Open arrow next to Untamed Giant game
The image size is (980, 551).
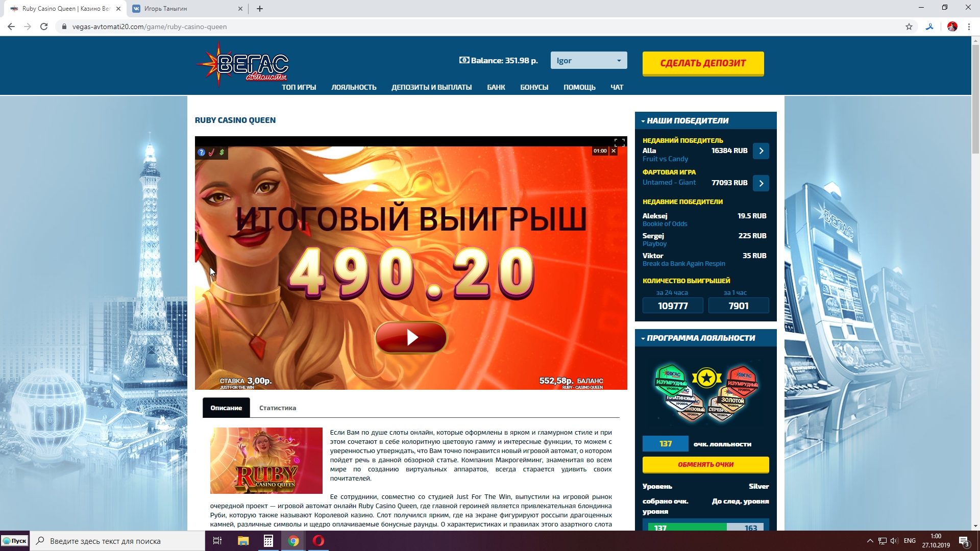coord(761,183)
